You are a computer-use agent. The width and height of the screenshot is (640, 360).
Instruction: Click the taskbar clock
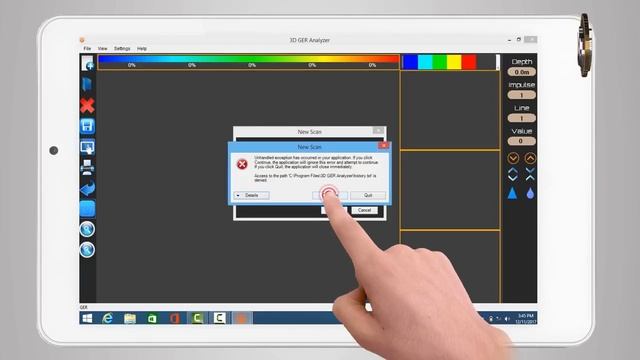(525, 319)
